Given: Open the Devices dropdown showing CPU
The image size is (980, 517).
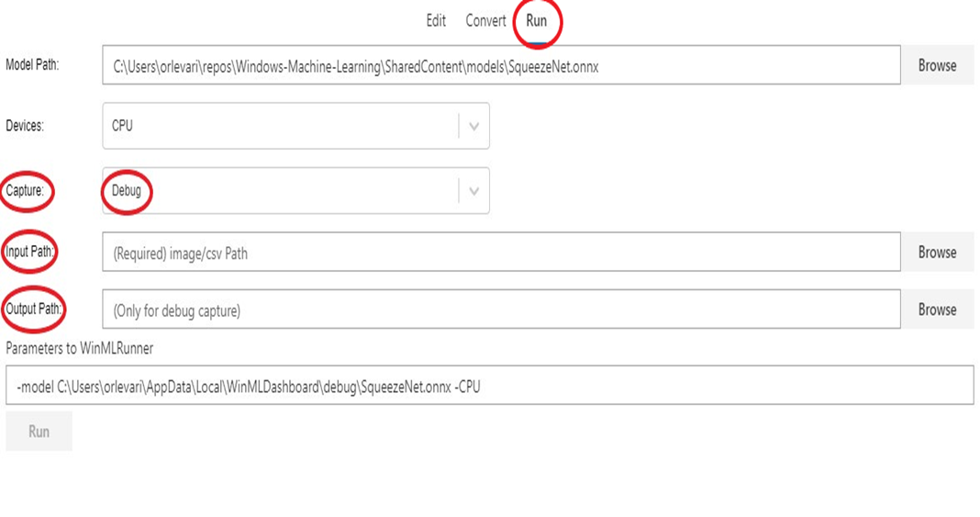Looking at the screenshot, I should click(295, 126).
